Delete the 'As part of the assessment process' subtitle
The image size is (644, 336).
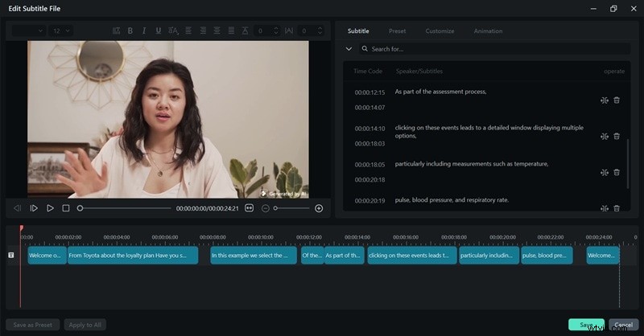pyautogui.click(x=617, y=100)
